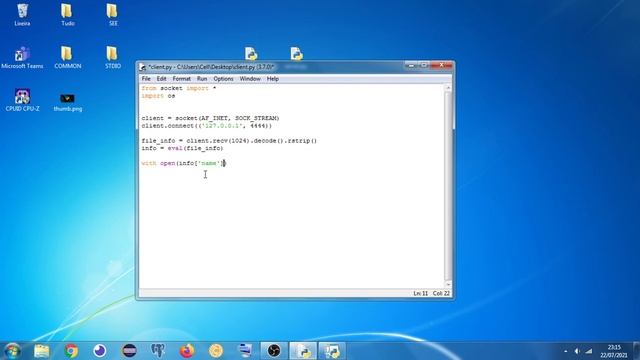
Task: Click the IDLE window icon in the title bar
Action: point(142,67)
